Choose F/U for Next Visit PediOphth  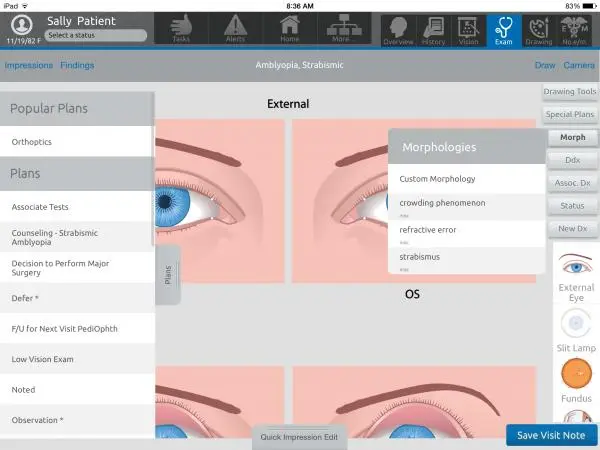[x=77, y=329]
